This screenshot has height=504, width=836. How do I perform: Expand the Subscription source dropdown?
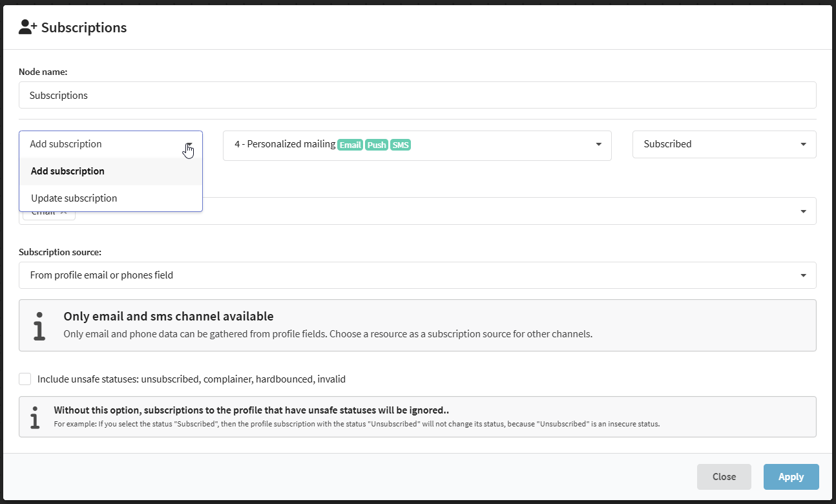tap(803, 275)
